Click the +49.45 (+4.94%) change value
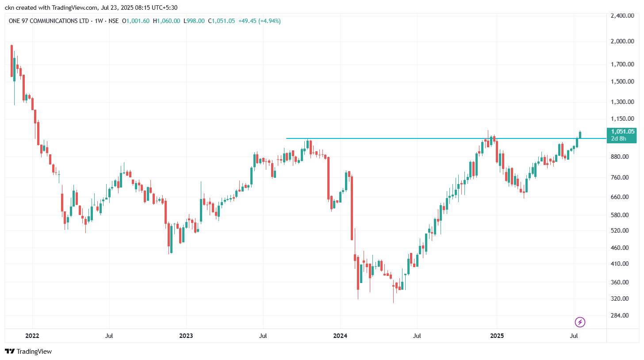 pyautogui.click(x=259, y=21)
